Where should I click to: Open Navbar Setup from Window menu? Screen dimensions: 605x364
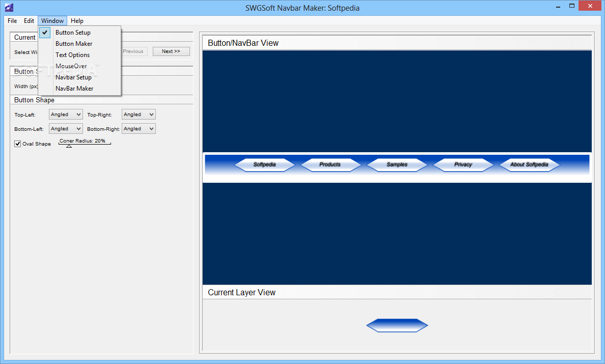[x=80, y=77]
